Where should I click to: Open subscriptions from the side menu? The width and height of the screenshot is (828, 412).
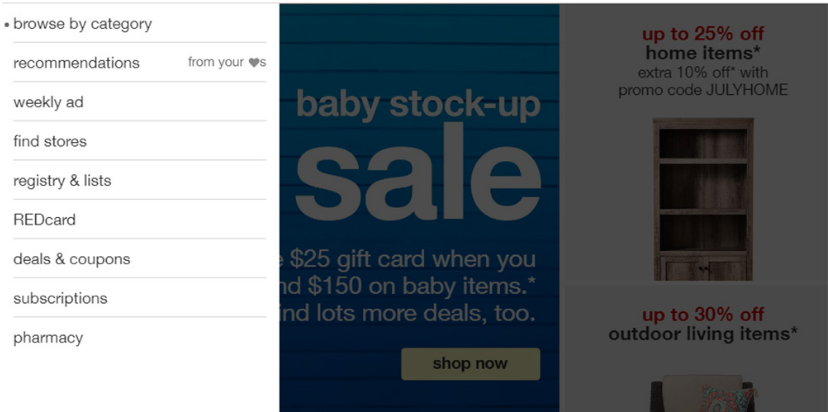60,298
